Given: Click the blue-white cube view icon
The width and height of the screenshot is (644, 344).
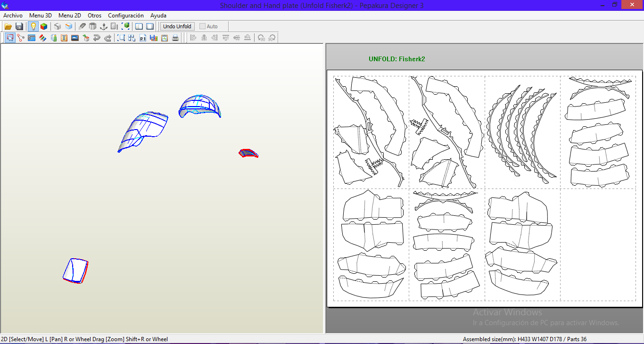Looking at the screenshot, I should click(x=69, y=26).
